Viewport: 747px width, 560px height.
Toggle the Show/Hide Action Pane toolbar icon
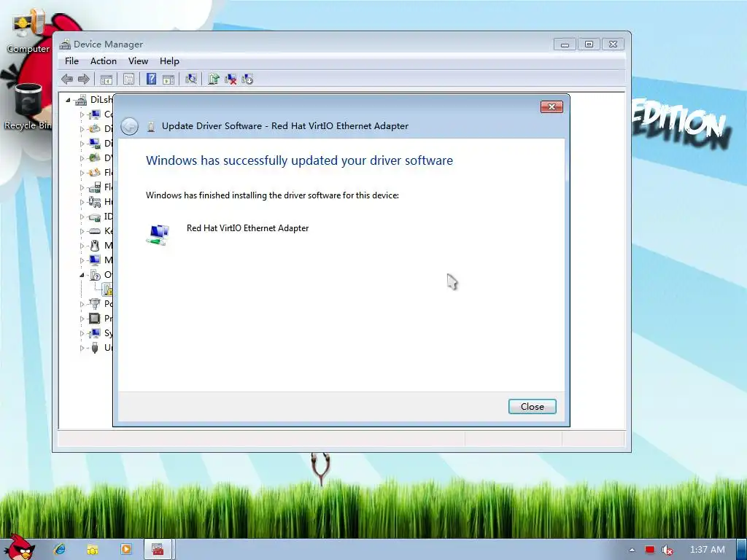coord(169,79)
